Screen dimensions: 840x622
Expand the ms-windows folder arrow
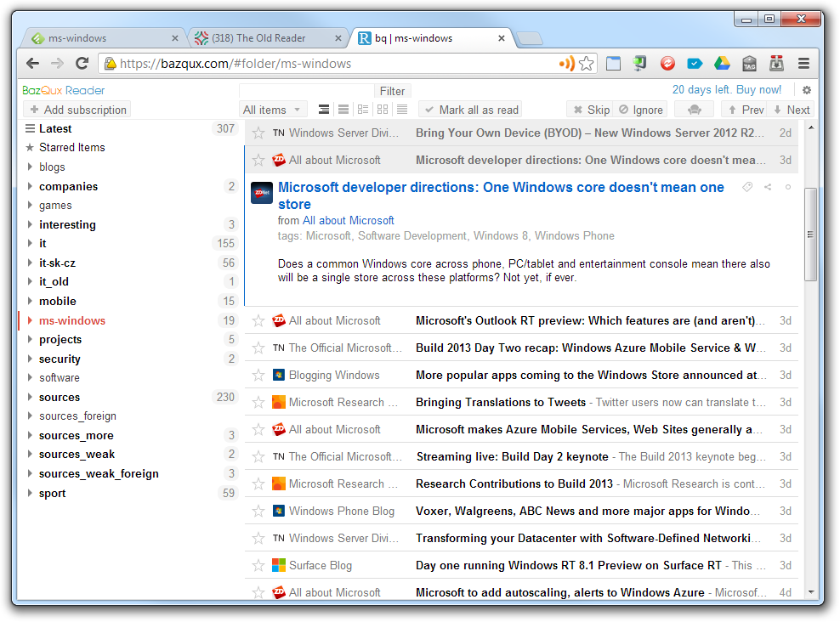[x=30, y=320]
